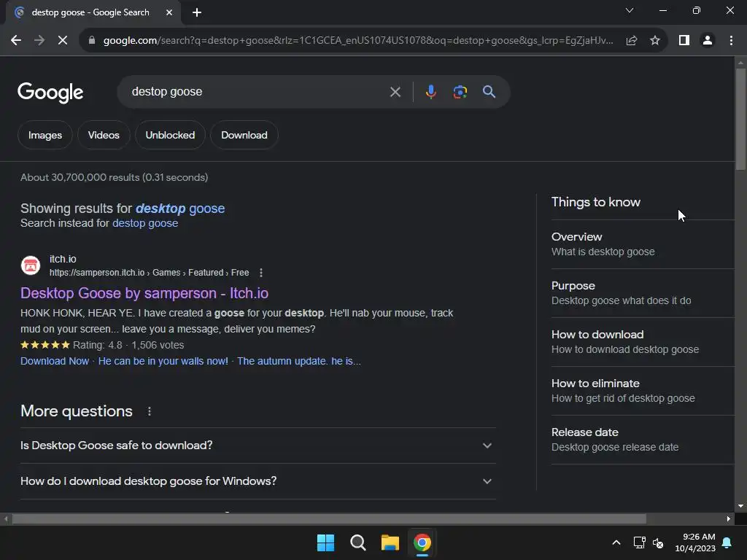The height and width of the screenshot is (560, 747).
Task: Search instead for destop goose
Action: 145,223
